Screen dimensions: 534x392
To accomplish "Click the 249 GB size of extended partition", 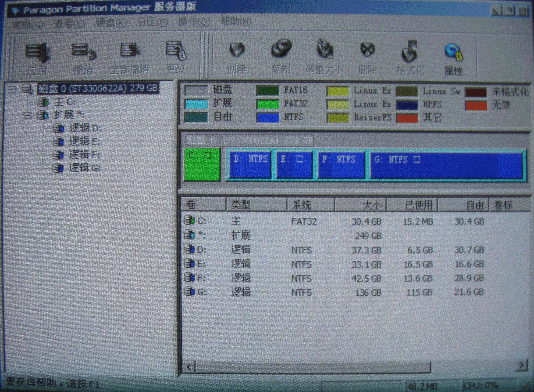I will coord(368,236).
